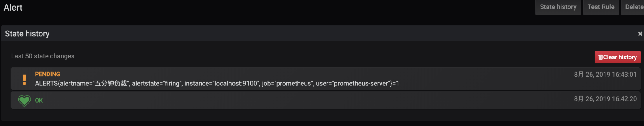Click the green heart OK icon
Image resolution: width=644 pixels, height=126 pixels.
point(24,101)
